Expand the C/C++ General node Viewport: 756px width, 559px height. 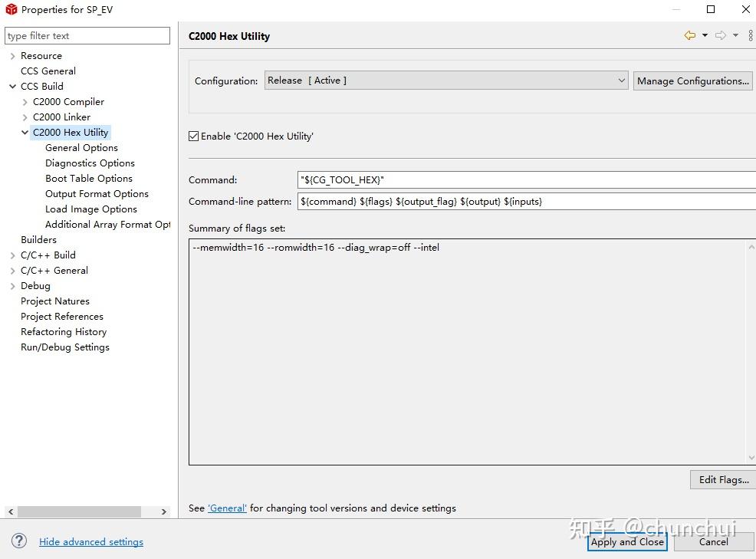12,271
